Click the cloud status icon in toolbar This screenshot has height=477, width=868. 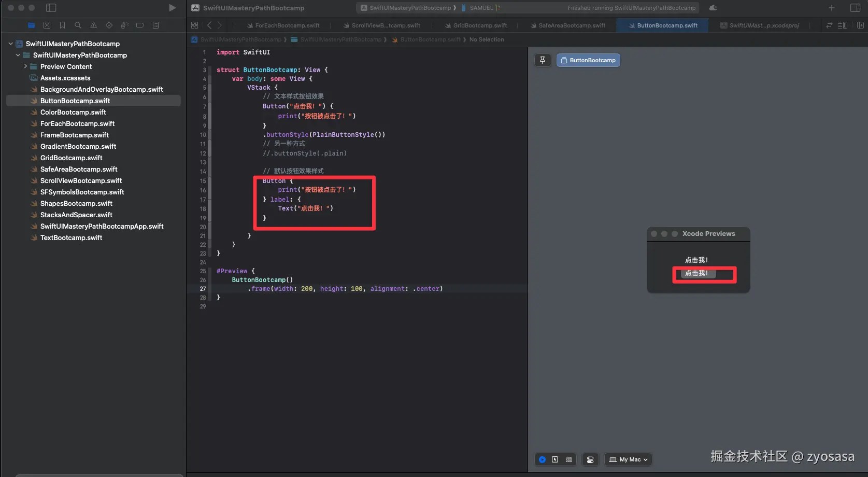(x=713, y=8)
